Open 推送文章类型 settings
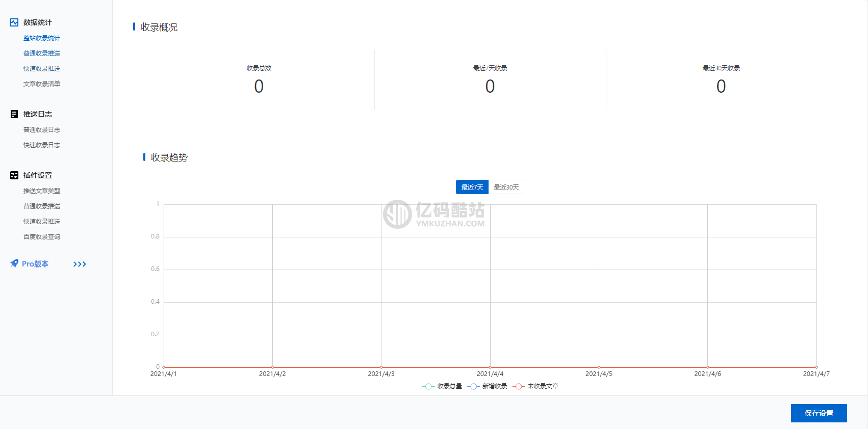This screenshot has width=868, height=429. [x=42, y=191]
